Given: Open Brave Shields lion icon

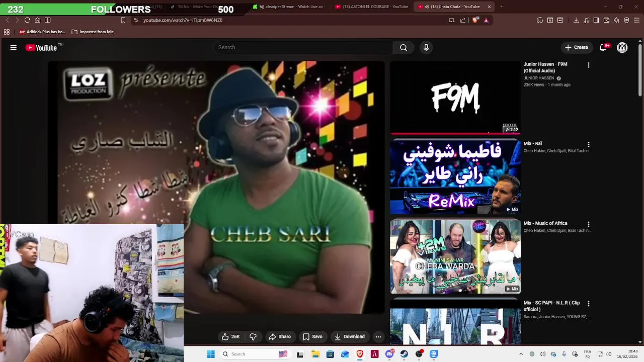Looking at the screenshot, I should [x=475, y=20].
